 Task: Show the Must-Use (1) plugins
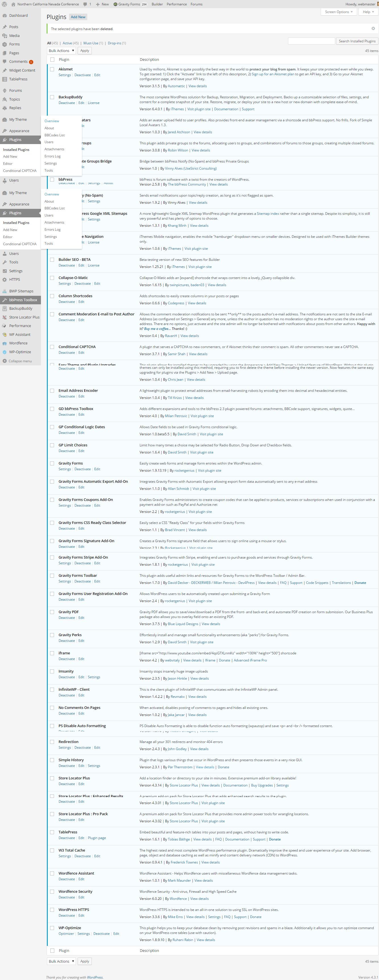93,43
